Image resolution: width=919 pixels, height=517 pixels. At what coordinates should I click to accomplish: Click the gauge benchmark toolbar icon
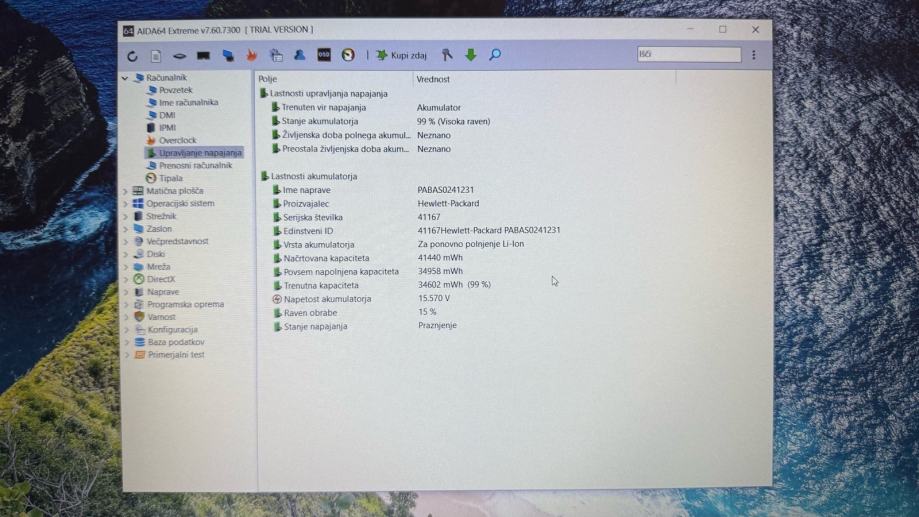(x=348, y=55)
